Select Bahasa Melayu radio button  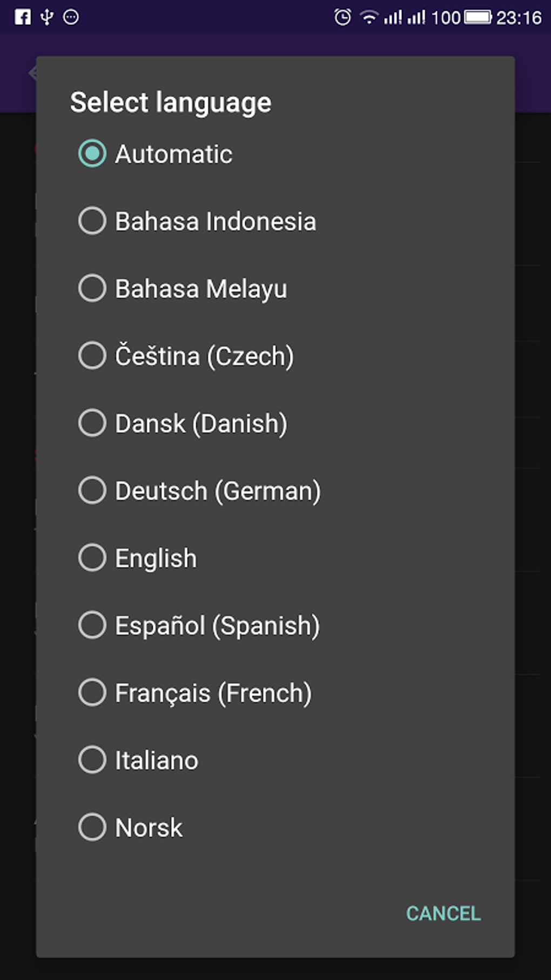pyautogui.click(x=92, y=288)
